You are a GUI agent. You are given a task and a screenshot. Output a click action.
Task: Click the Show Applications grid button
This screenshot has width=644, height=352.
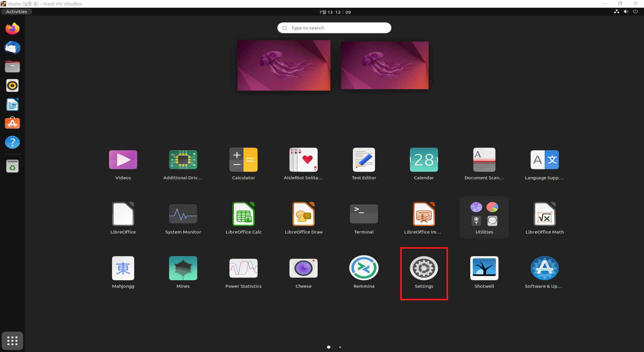tap(12, 341)
